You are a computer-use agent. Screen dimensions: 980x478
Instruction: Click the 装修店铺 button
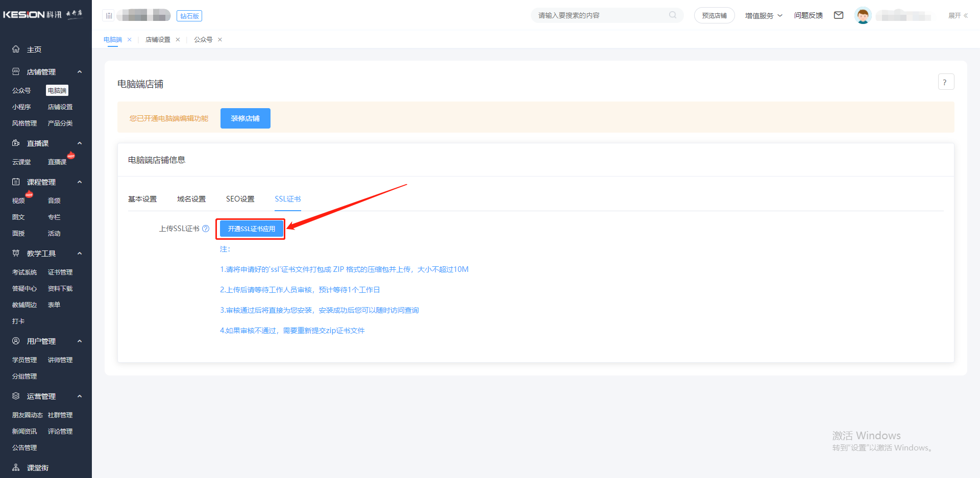point(245,118)
